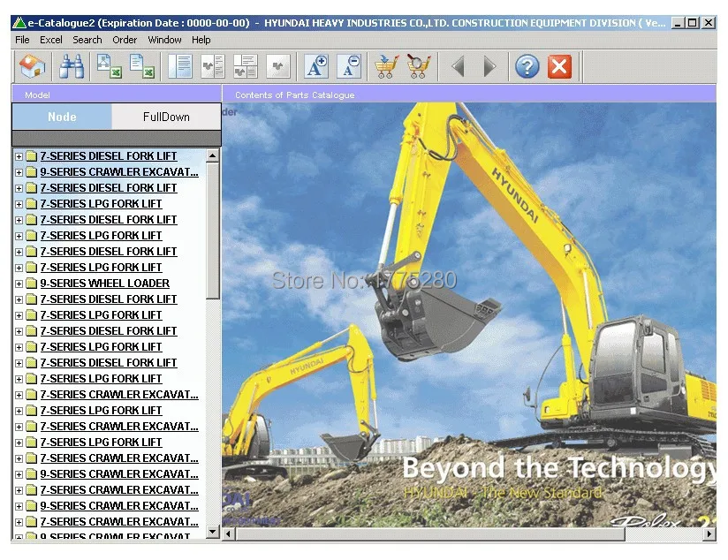Image resolution: width=728 pixels, height=560 pixels.
Task: Open the Order menu
Action: pos(125,40)
